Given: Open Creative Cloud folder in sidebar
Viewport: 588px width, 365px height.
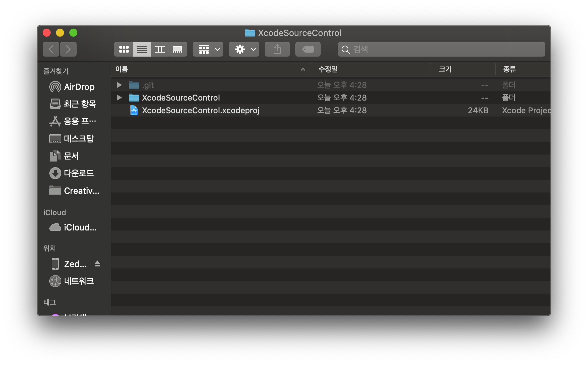Looking at the screenshot, I should coord(74,191).
